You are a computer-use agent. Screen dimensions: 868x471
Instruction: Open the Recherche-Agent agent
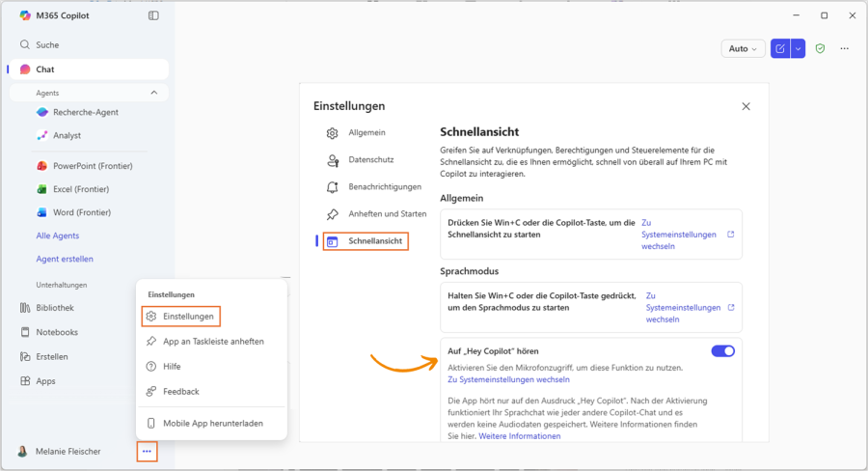click(85, 112)
